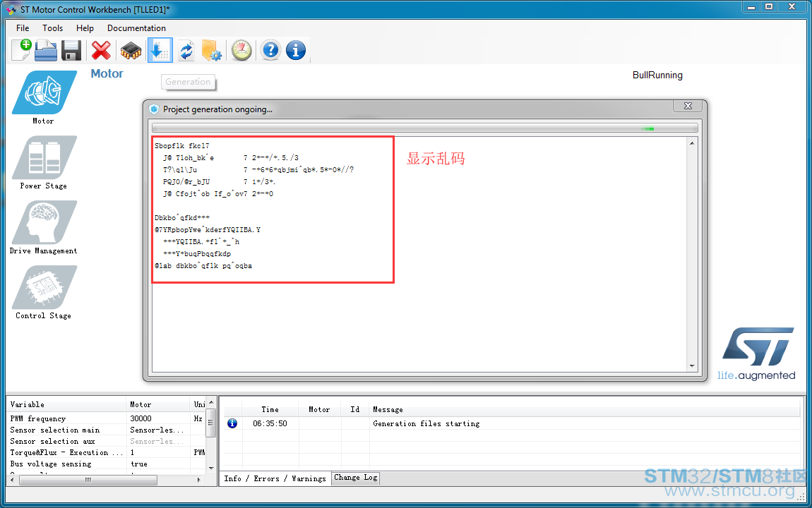Select the Sensor selection main row
Viewport: 812px width, 508px height.
(106, 430)
